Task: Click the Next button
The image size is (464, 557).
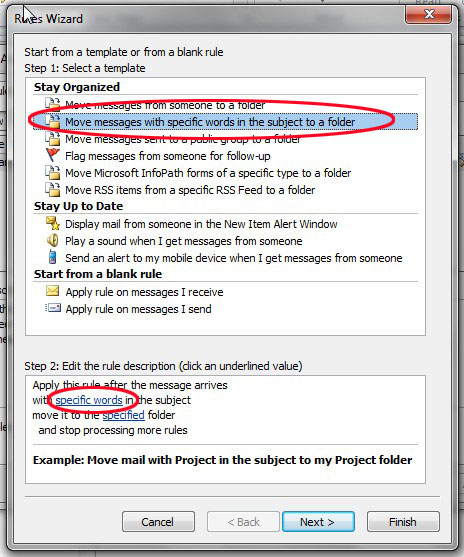Action: tap(318, 522)
